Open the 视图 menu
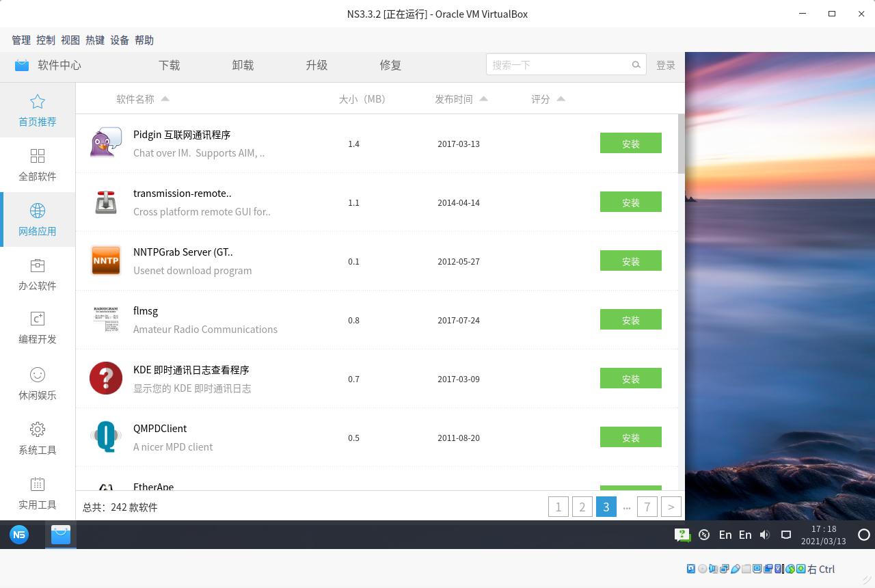875x588 pixels. click(70, 40)
